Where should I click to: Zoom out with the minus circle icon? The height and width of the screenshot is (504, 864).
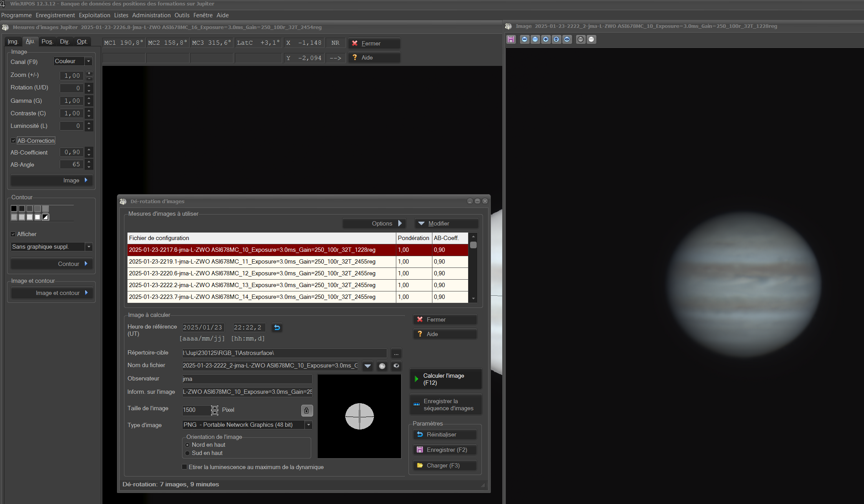pyautogui.click(x=525, y=39)
